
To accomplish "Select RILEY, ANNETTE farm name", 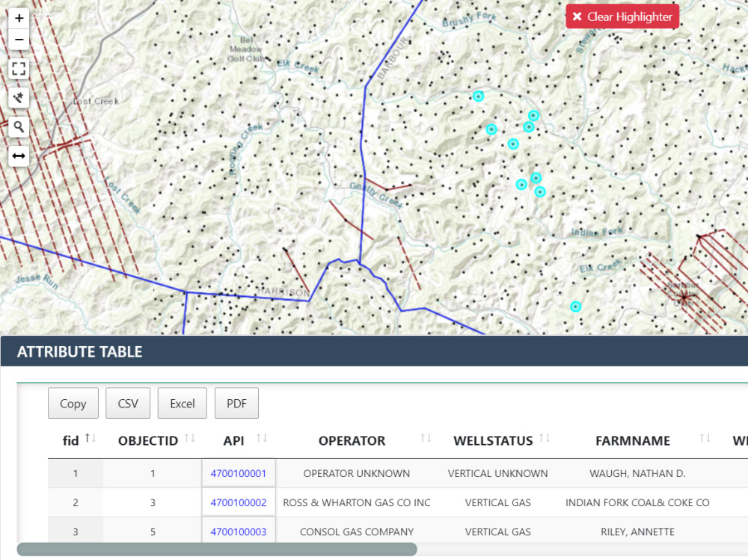I will pyautogui.click(x=637, y=532).
